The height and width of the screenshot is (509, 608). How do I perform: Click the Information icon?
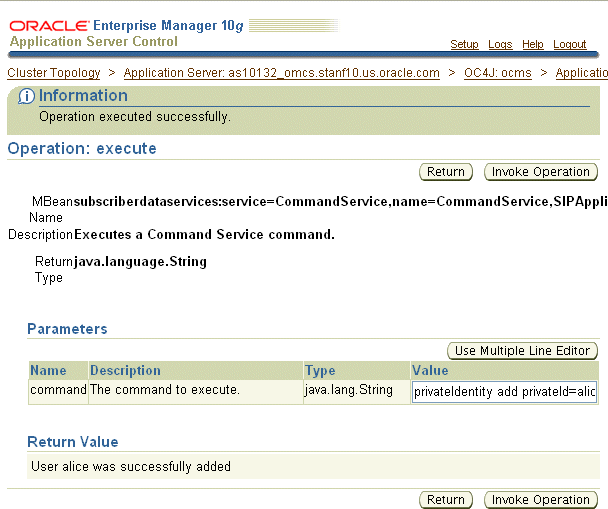point(26,96)
